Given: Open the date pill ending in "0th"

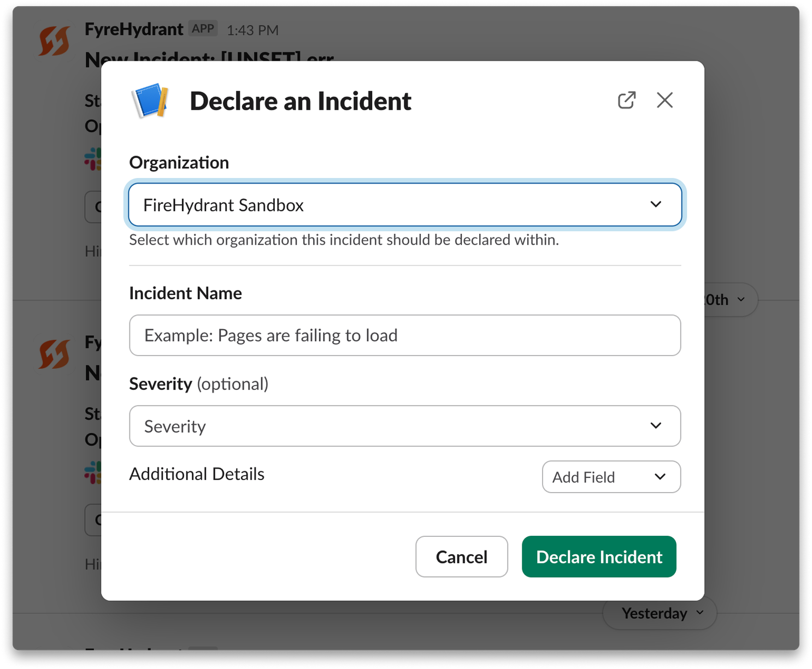Looking at the screenshot, I should point(731,299).
